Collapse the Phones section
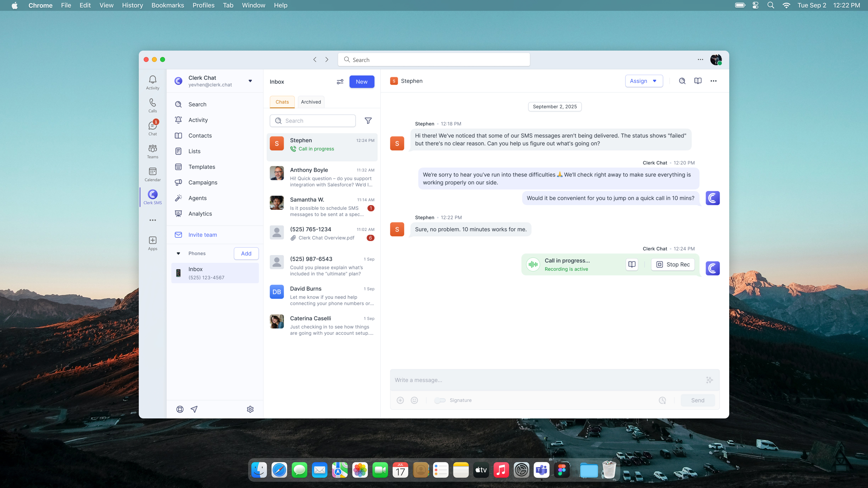 click(x=178, y=253)
